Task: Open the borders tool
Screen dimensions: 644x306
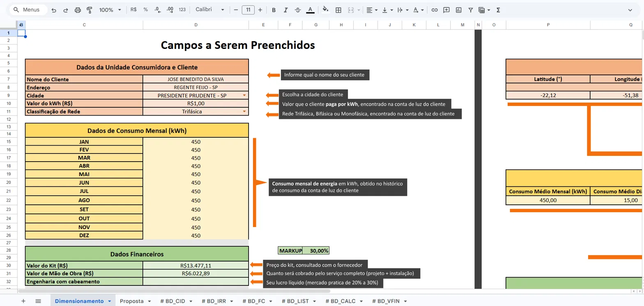Action: 338,9
